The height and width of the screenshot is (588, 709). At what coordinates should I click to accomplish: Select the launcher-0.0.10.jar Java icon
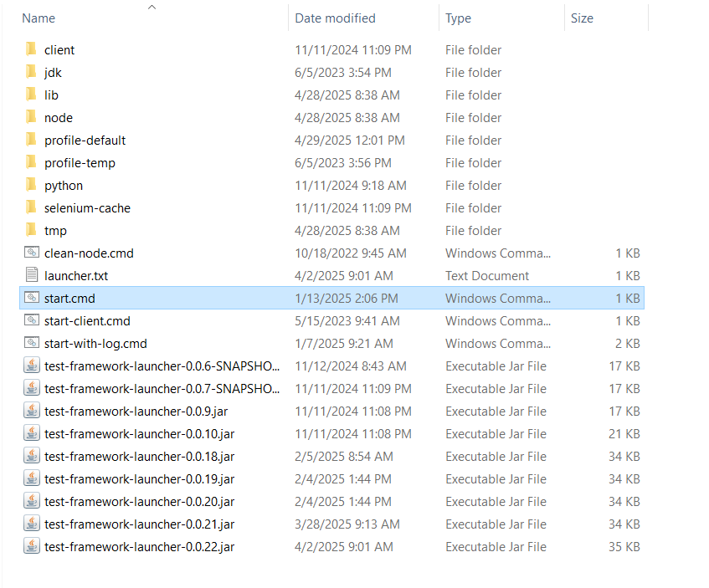coord(32,433)
